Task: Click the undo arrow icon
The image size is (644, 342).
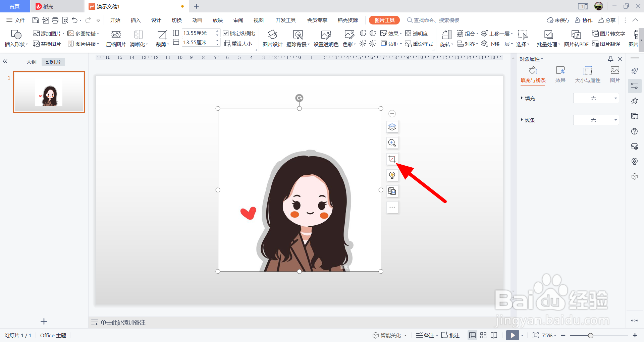Action: pos(75,20)
